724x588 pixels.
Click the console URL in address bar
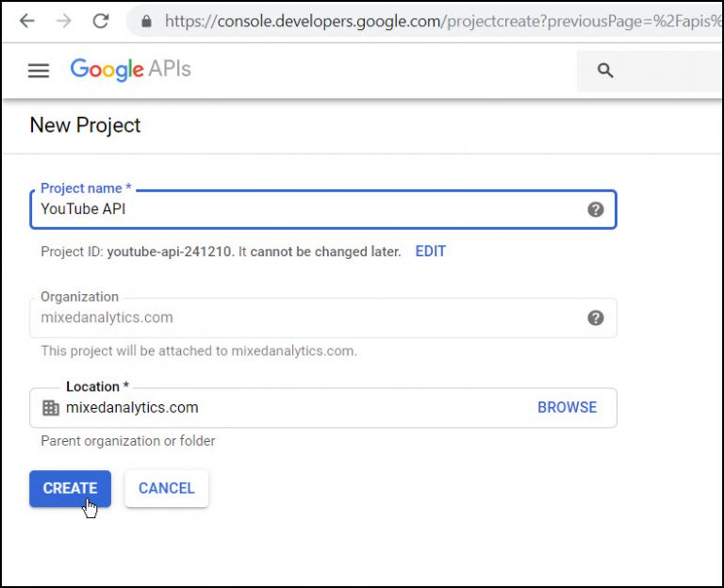442,22
